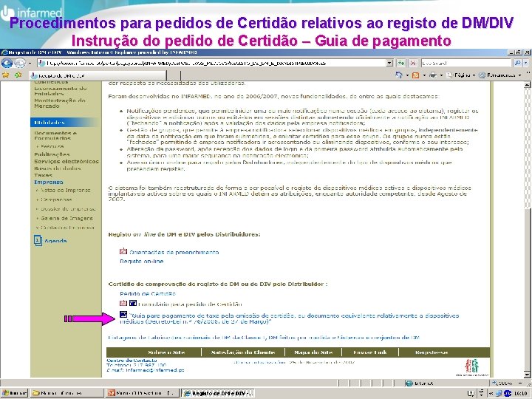
Task: Open Orientações de preenchimento link
Action: pos(174,253)
